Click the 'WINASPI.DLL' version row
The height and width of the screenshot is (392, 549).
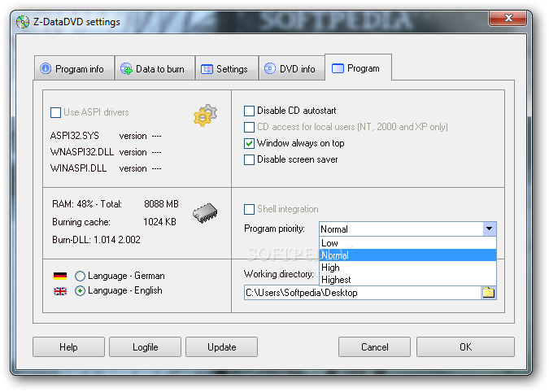click(106, 168)
